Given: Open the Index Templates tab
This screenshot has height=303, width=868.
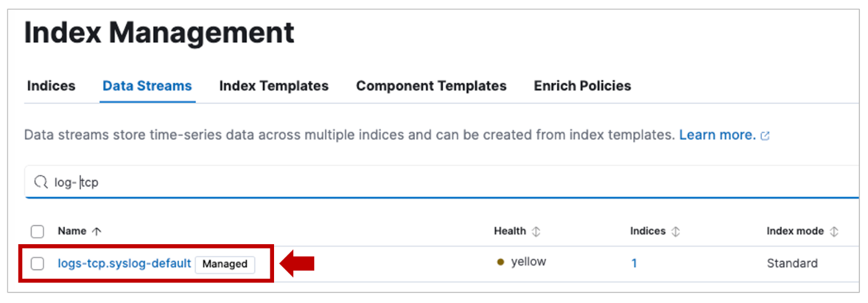Looking at the screenshot, I should coord(274,86).
